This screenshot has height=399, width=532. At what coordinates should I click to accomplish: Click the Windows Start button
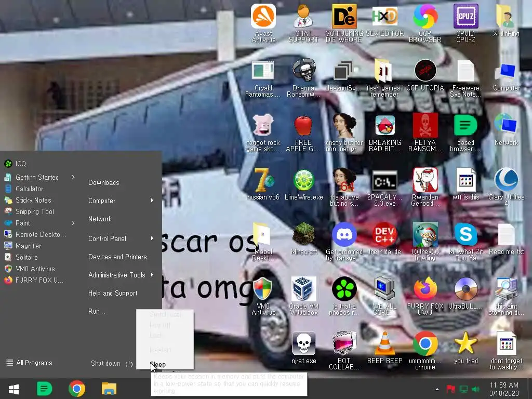14,389
